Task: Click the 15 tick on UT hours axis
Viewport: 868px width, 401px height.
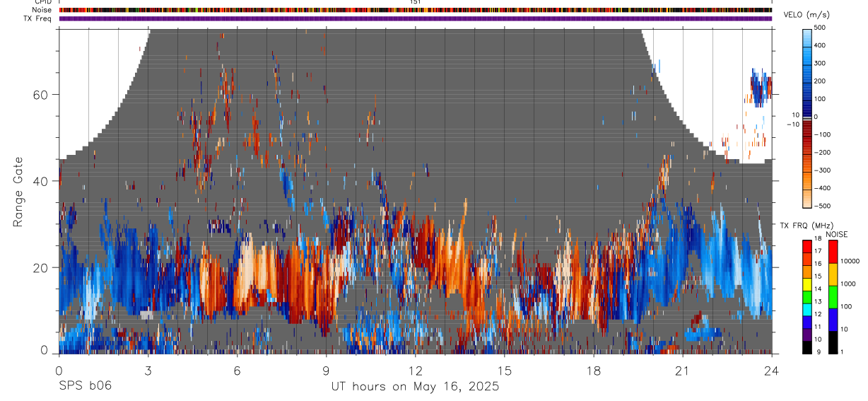Action: pyautogui.click(x=505, y=370)
